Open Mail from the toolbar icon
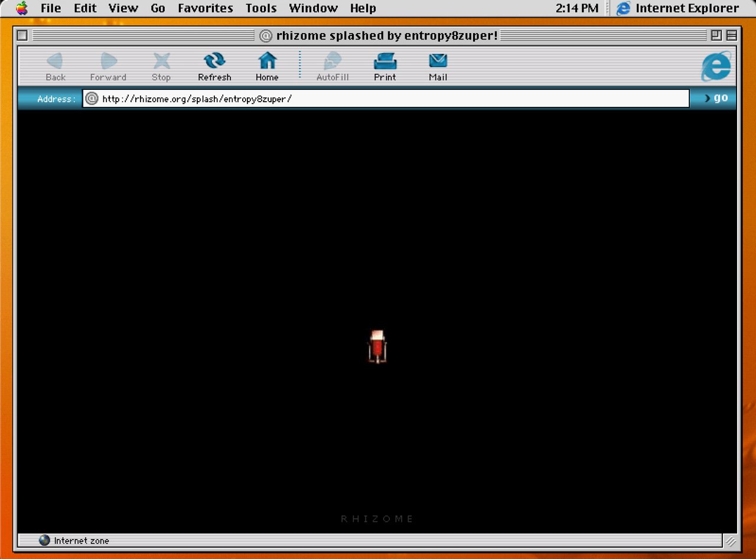The width and height of the screenshot is (756, 559). (x=438, y=61)
